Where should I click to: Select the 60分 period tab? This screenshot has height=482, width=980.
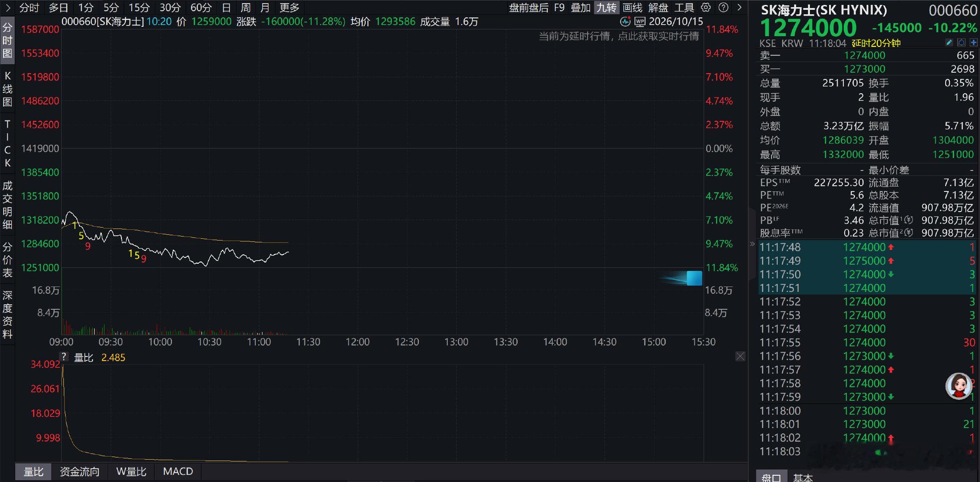201,8
